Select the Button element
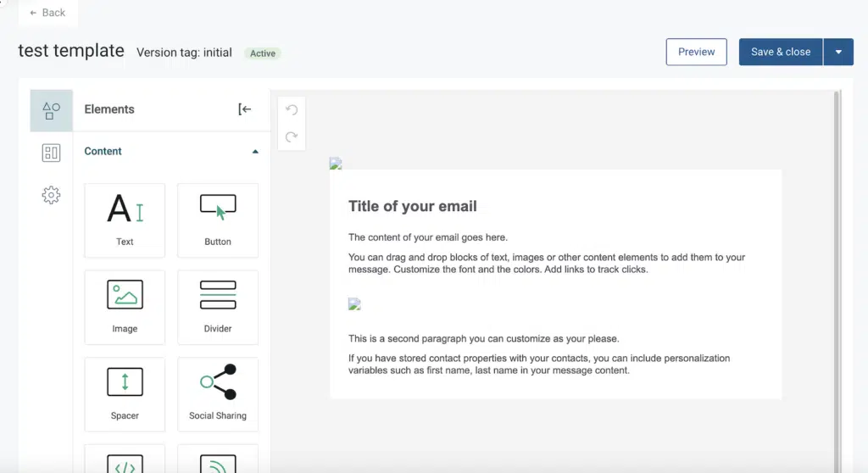Screen dimensions: 868x473 click(x=218, y=220)
